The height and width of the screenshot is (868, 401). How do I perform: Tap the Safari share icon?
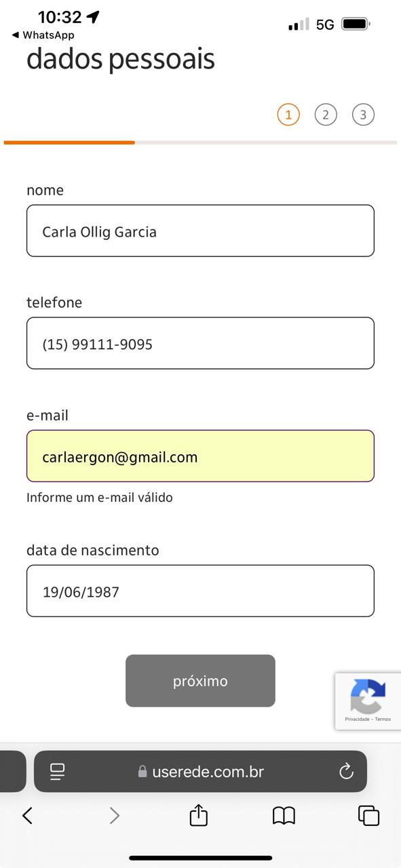tap(197, 815)
